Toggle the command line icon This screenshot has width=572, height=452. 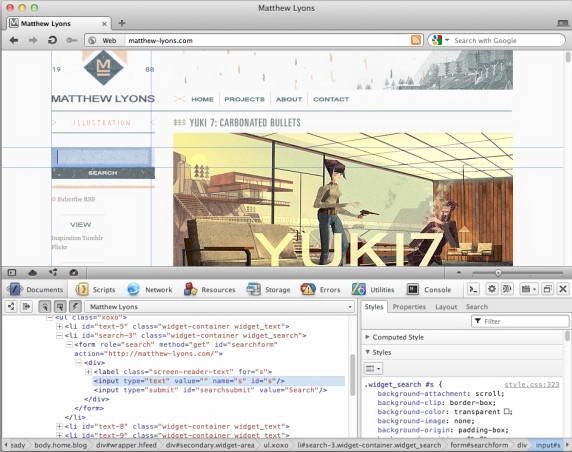(474, 289)
